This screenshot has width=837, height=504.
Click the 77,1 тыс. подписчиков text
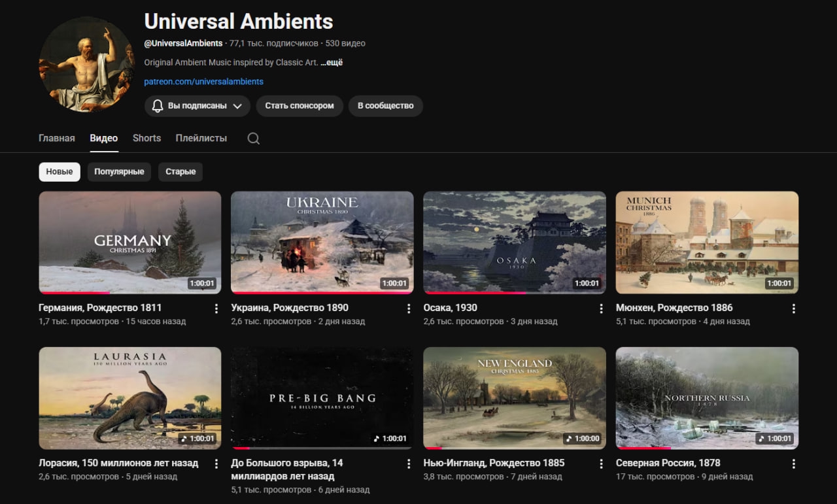(x=274, y=44)
